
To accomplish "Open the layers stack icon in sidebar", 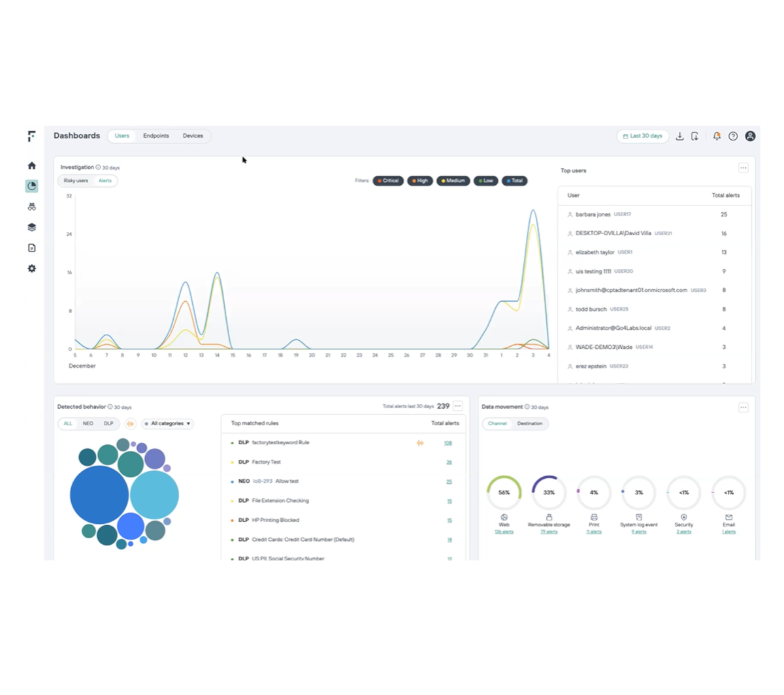I will pos(31,227).
